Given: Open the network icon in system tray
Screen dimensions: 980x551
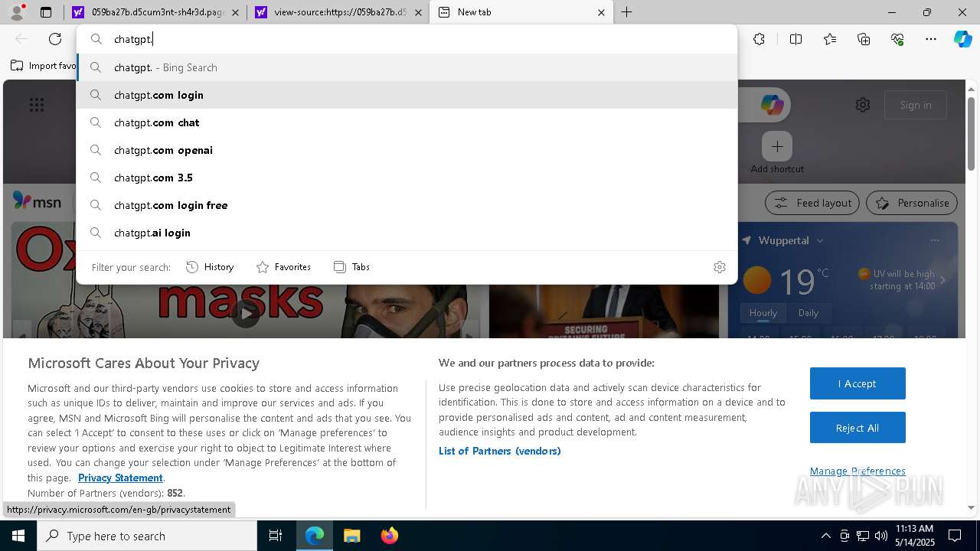Looking at the screenshot, I should click(x=863, y=536).
